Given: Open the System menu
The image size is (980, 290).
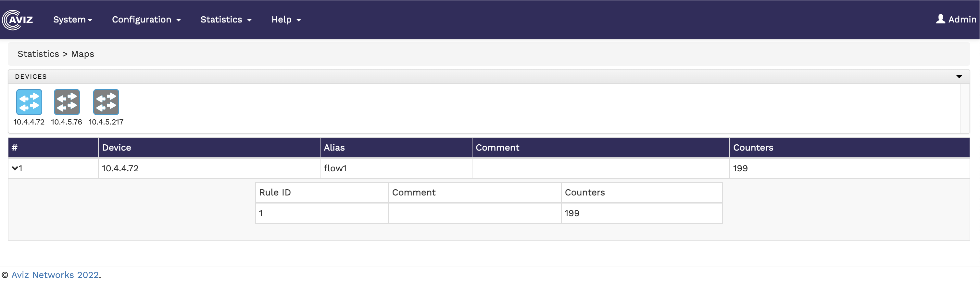Looking at the screenshot, I should coord(72,20).
